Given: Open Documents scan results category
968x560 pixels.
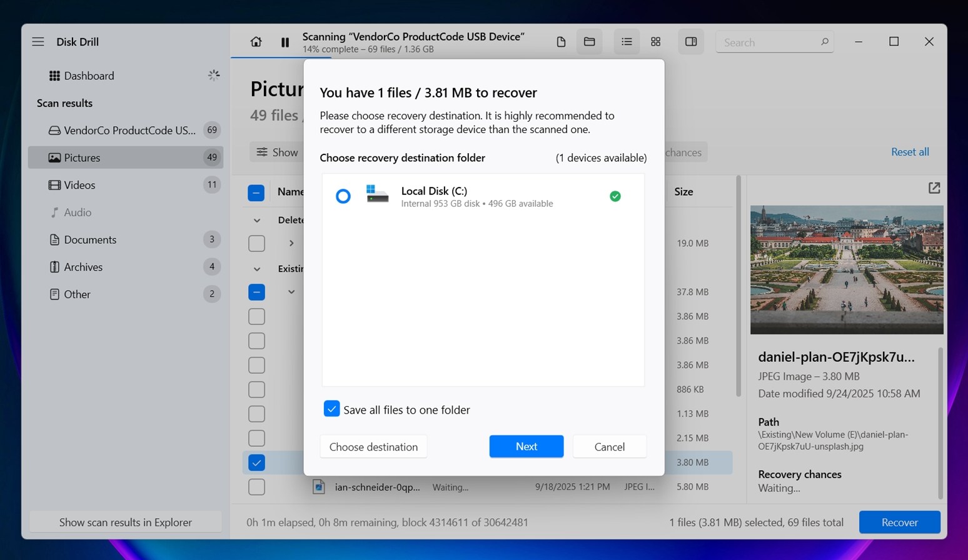Looking at the screenshot, I should (89, 240).
